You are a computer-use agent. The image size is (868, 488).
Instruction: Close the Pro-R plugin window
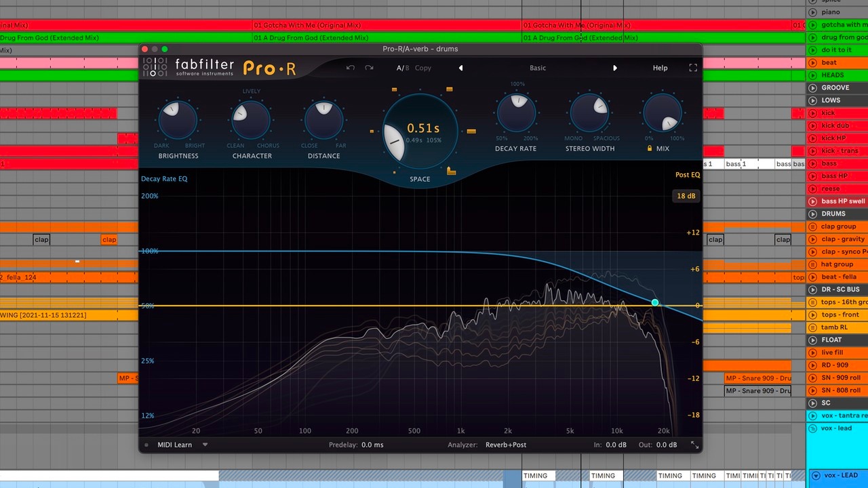144,49
